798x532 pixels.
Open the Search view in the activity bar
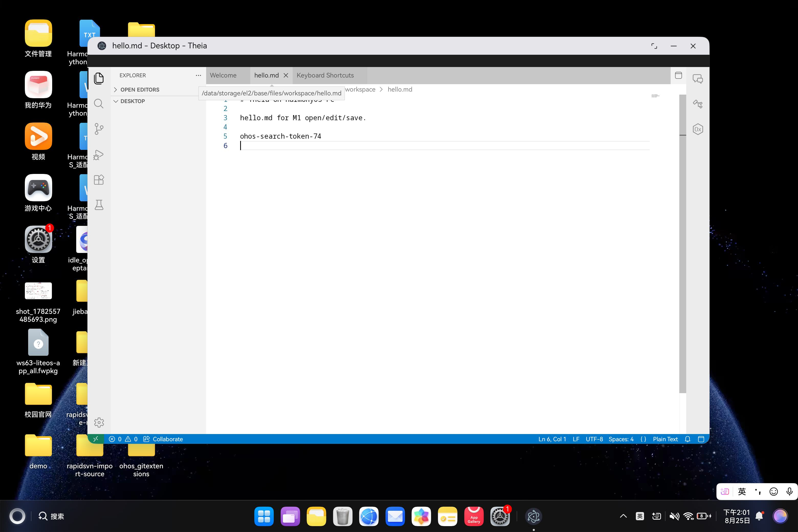[99, 104]
